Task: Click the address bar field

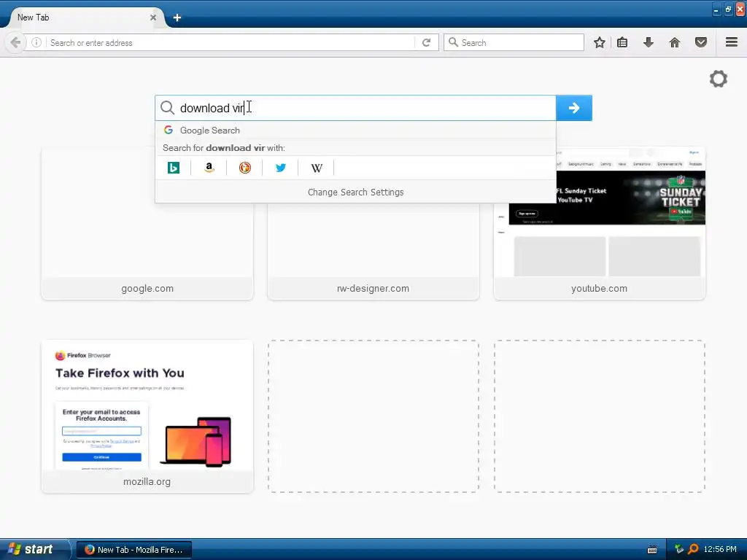Action: tap(231, 42)
